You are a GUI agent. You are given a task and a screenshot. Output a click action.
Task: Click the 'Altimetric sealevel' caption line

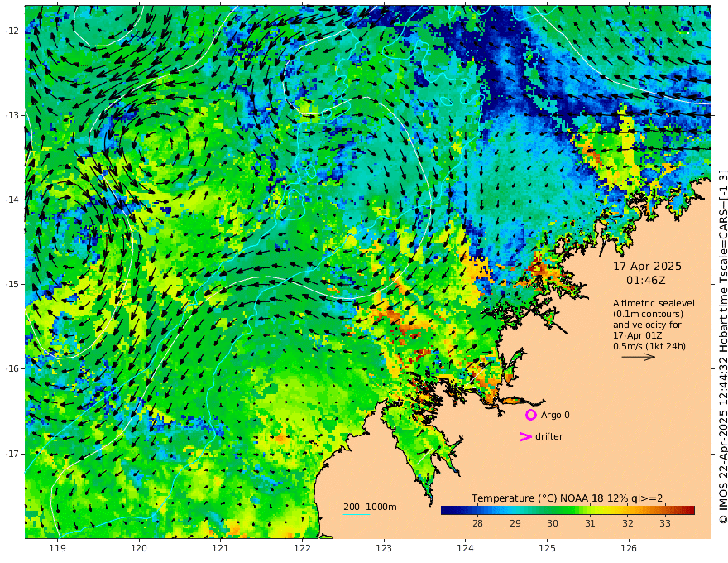(x=654, y=303)
